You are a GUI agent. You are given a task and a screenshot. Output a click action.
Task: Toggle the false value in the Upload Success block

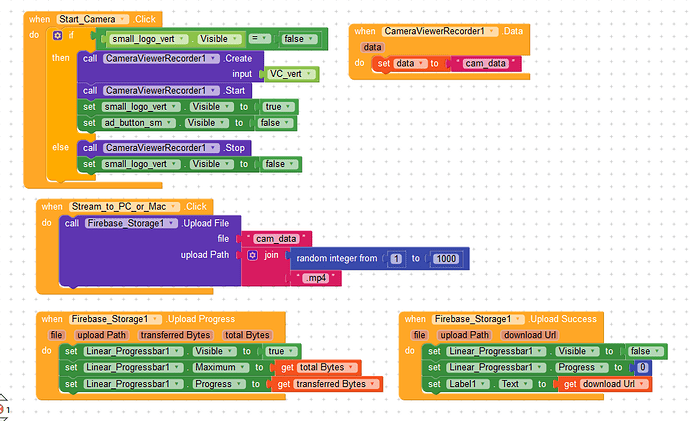pyautogui.click(x=646, y=351)
